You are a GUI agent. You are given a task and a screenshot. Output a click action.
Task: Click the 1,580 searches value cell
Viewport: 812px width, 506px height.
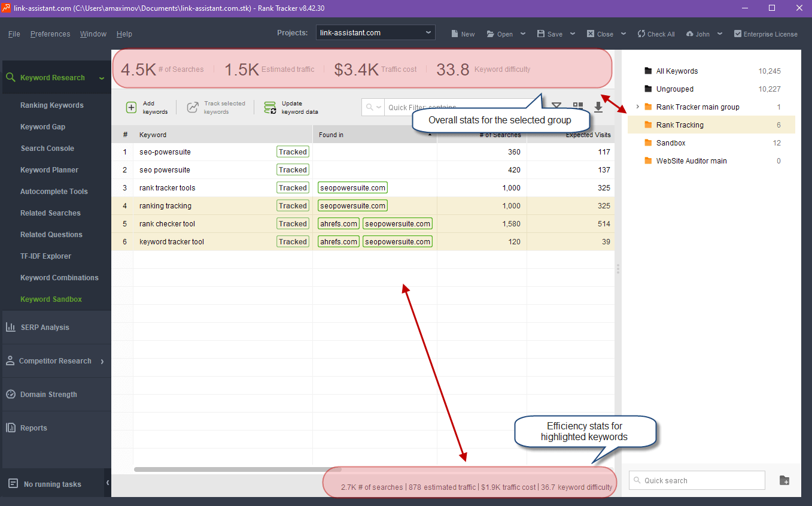coord(482,224)
